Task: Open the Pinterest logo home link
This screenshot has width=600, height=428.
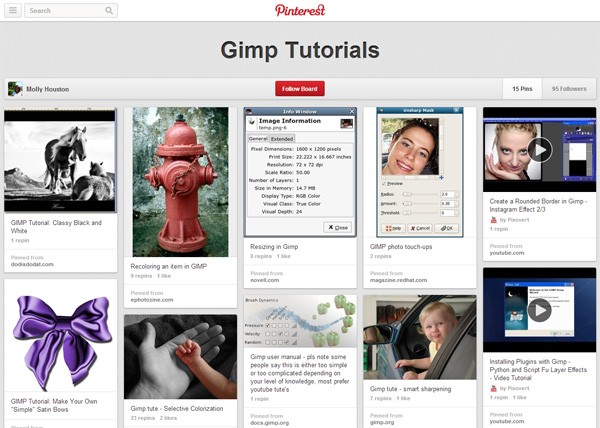Action: [x=300, y=10]
